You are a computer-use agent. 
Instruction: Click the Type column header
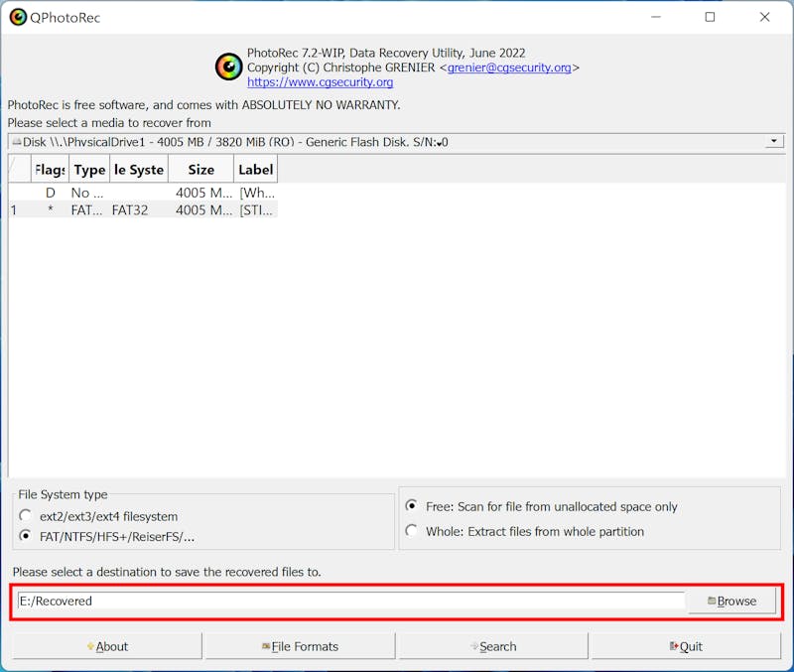pyautogui.click(x=89, y=170)
